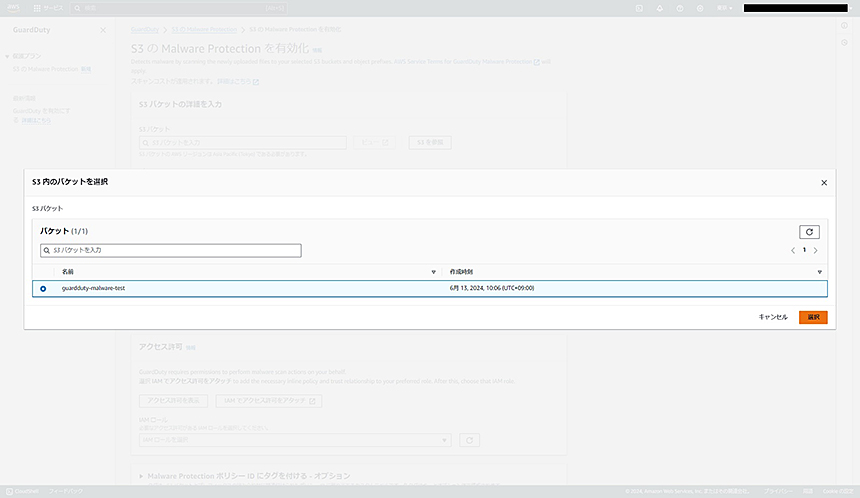
Task: Open the AWS home logo
Action: pos(14,8)
